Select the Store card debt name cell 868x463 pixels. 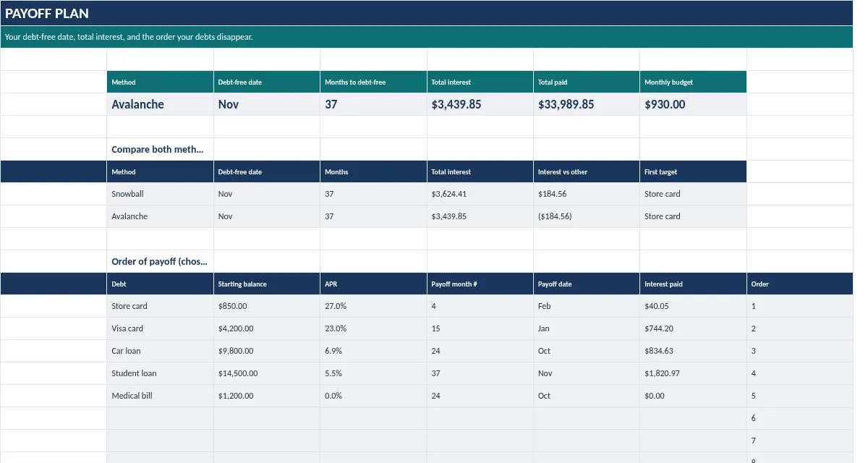tap(160, 306)
